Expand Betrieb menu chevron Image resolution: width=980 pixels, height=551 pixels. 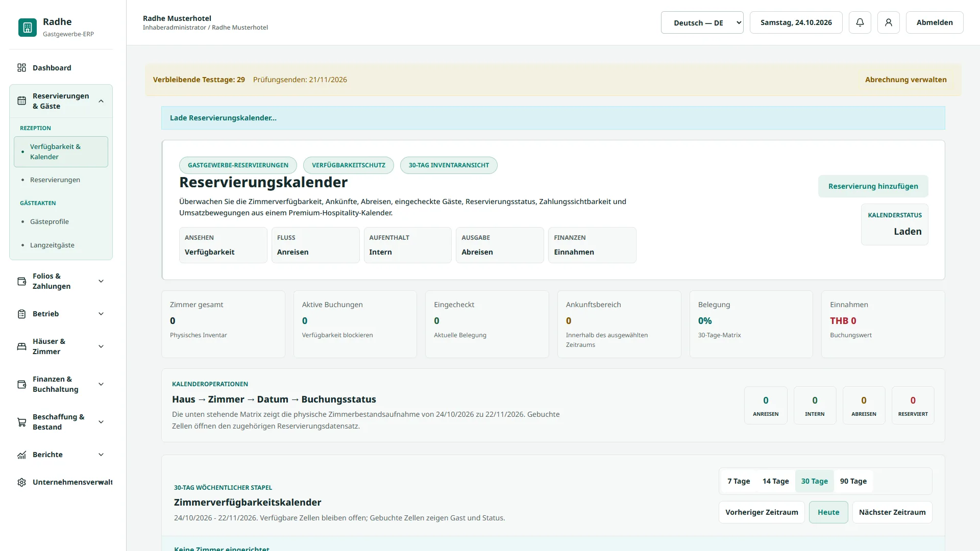(101, 314)
